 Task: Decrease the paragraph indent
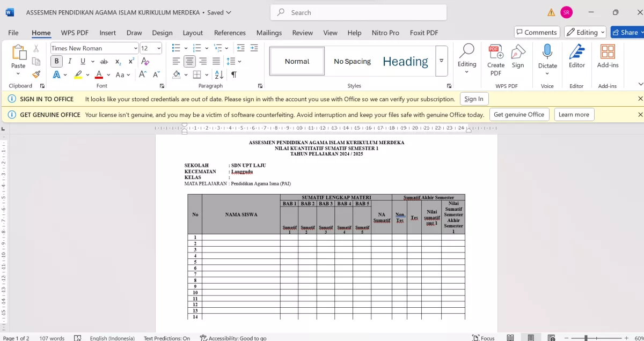(240, 48)
